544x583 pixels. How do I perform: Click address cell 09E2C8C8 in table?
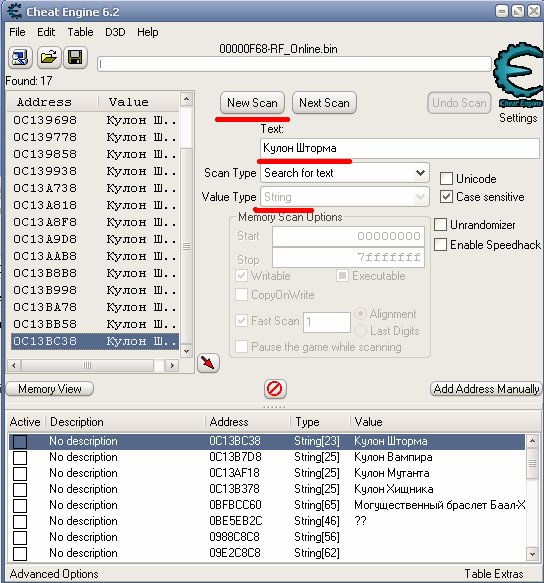coord(235,553)
